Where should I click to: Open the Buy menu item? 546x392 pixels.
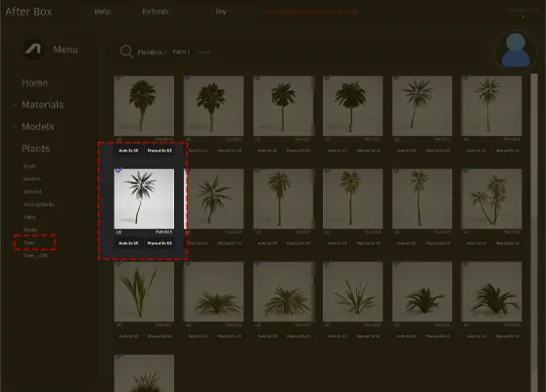point(221,12)
